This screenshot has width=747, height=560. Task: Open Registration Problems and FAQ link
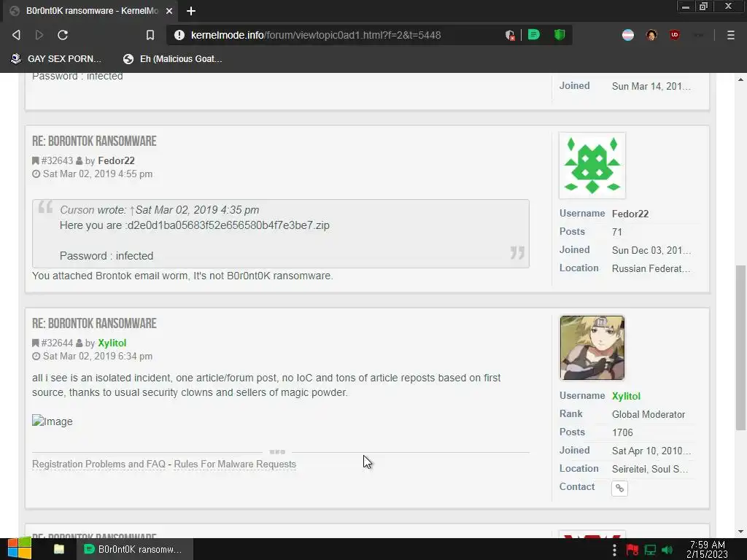pos(98,464)
